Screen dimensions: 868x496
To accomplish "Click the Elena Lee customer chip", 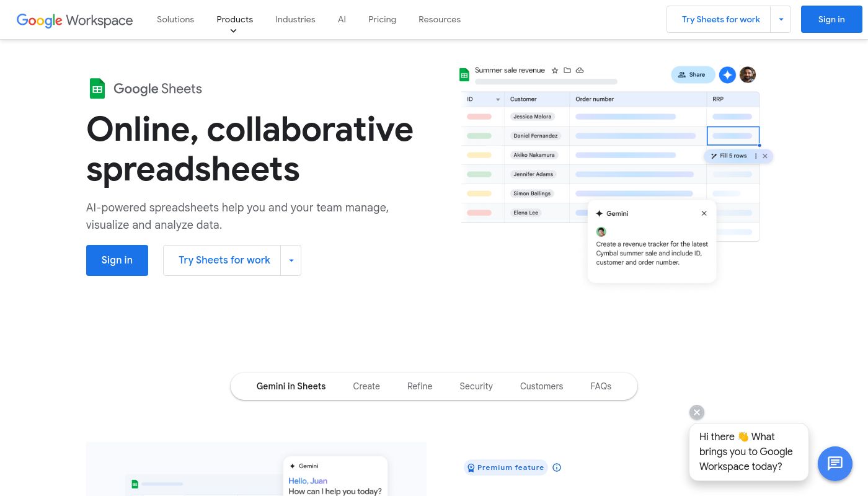I will click(x=526, y=213).
